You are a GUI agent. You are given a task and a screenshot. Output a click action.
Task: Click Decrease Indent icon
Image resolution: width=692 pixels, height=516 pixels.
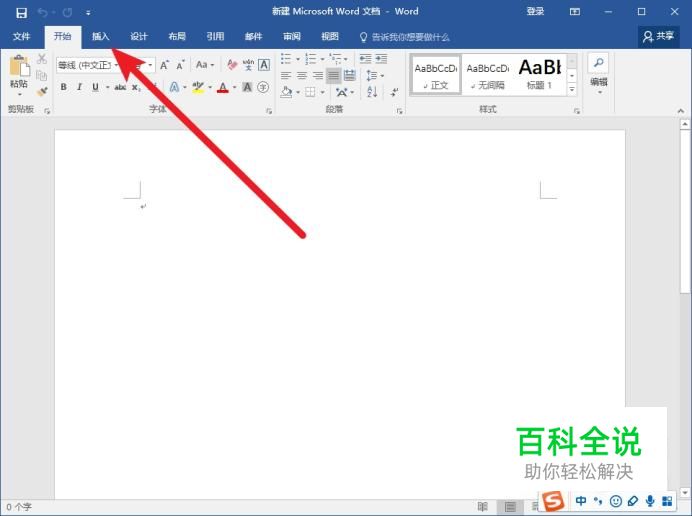click(365, 58)
